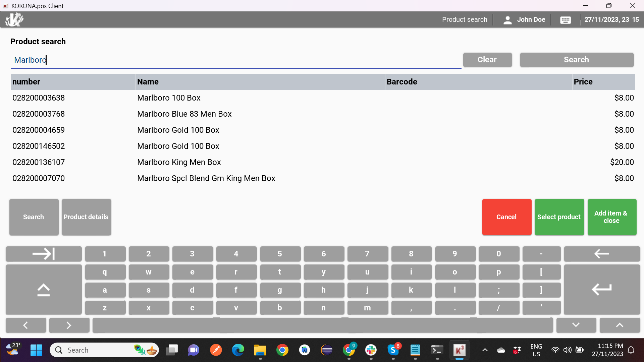
Task: Focus the Marlboro search input field
Action: 236,60
